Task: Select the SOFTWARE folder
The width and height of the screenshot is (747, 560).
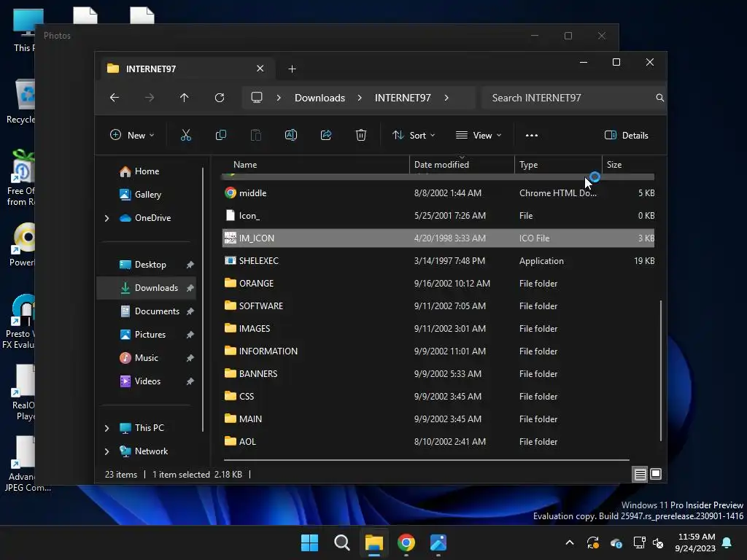Action: pos(438,306)
